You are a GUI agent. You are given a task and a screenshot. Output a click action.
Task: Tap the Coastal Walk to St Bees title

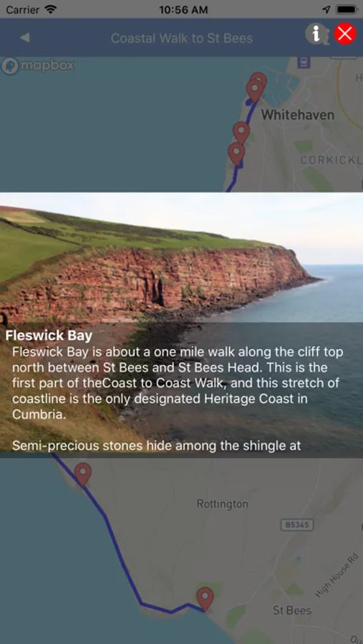[182, 38]
